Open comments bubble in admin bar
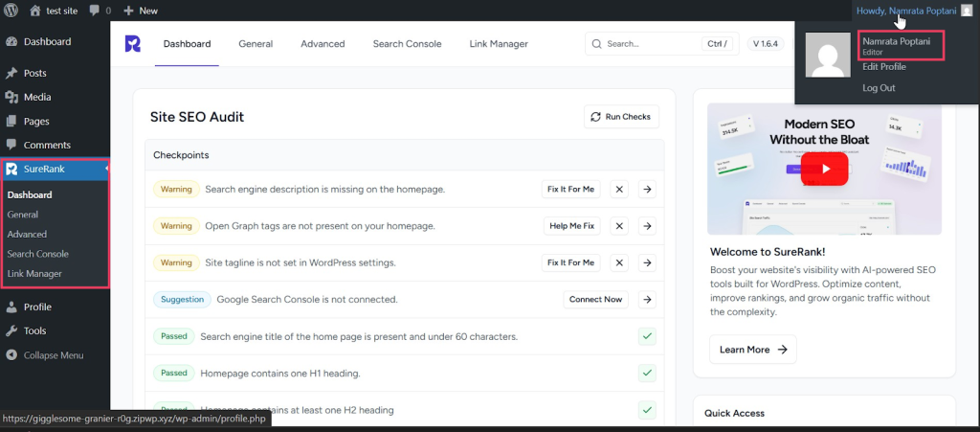This screenshot has height=432, width=980. pos(100,10)
